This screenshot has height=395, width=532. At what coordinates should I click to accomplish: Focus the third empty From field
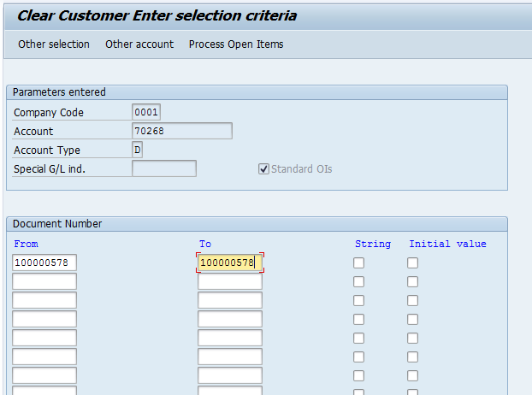coord(44,300)
